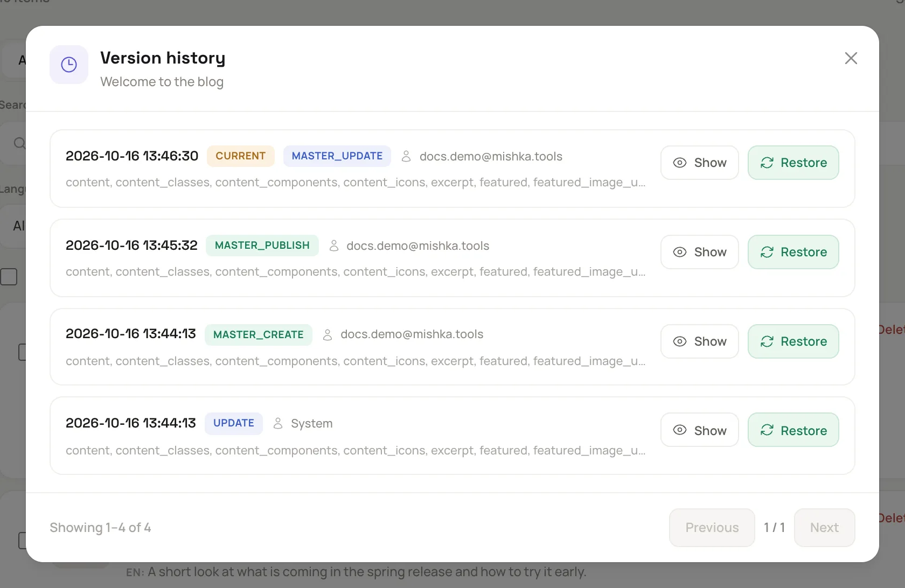
Task: Click user icon in the MASTER_UPDATE row
Action: pos(406,156)
